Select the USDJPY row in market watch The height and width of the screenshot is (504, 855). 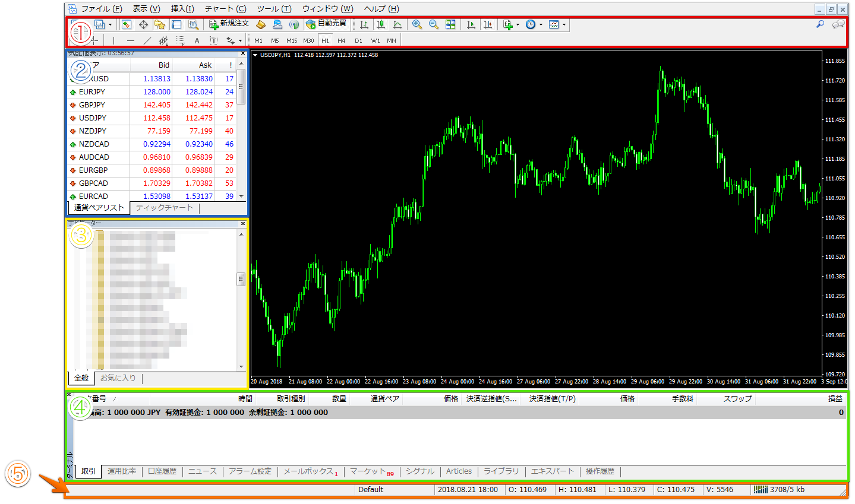click(x=93, y=118)
